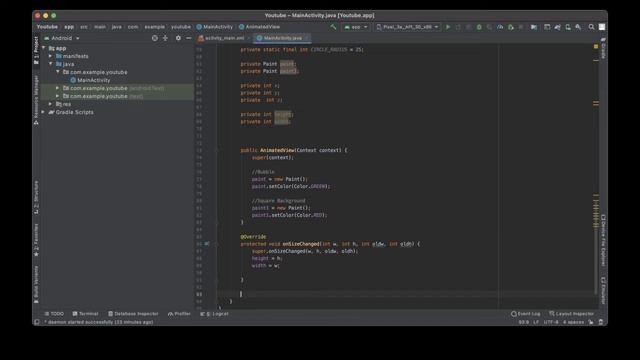Open the app run configuration dropdown

[x=356, y=27]
